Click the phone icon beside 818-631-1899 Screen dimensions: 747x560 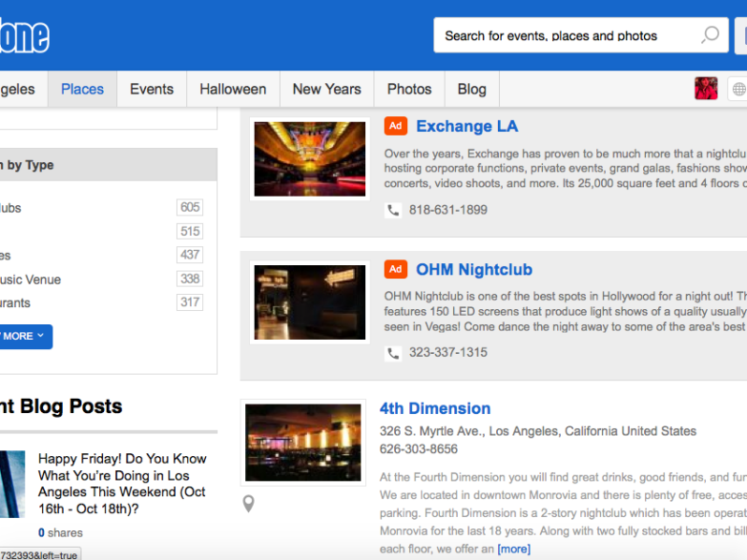[393, 210]
